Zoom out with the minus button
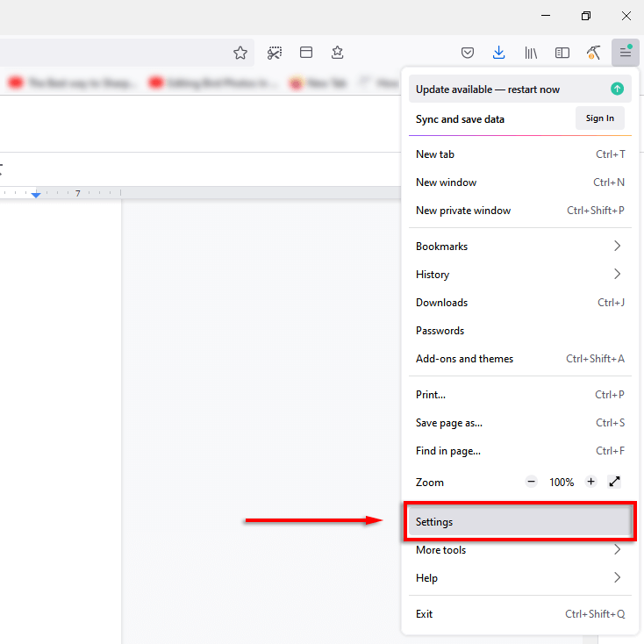 (x=531, y=482)
